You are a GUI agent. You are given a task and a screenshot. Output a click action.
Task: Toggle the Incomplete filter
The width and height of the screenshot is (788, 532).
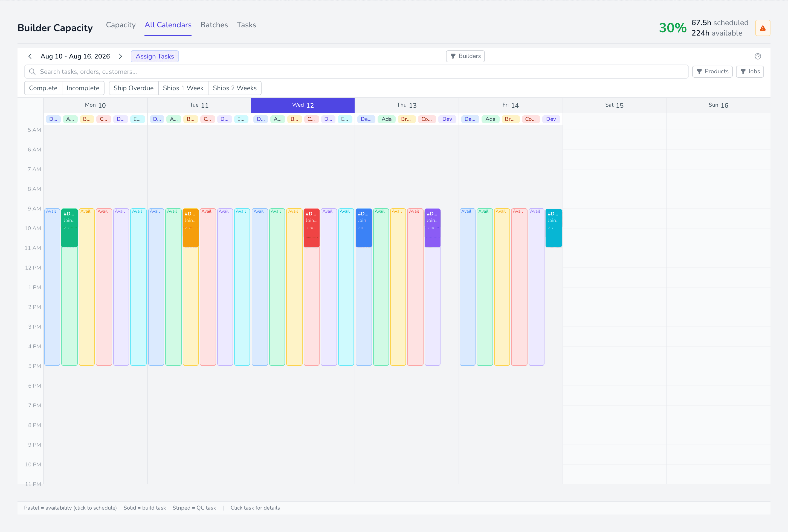pos(83,88)
